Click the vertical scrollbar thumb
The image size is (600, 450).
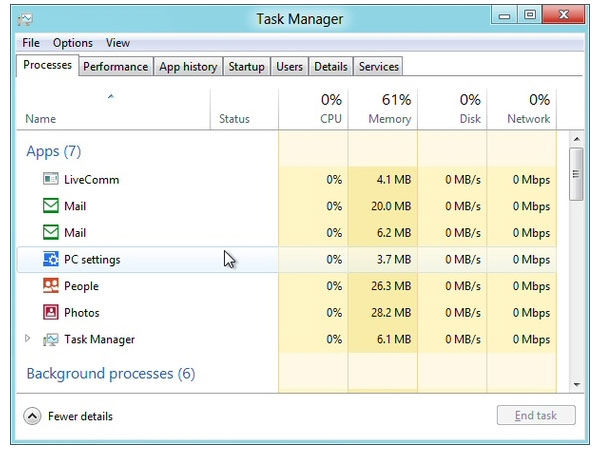pos(576,174)
